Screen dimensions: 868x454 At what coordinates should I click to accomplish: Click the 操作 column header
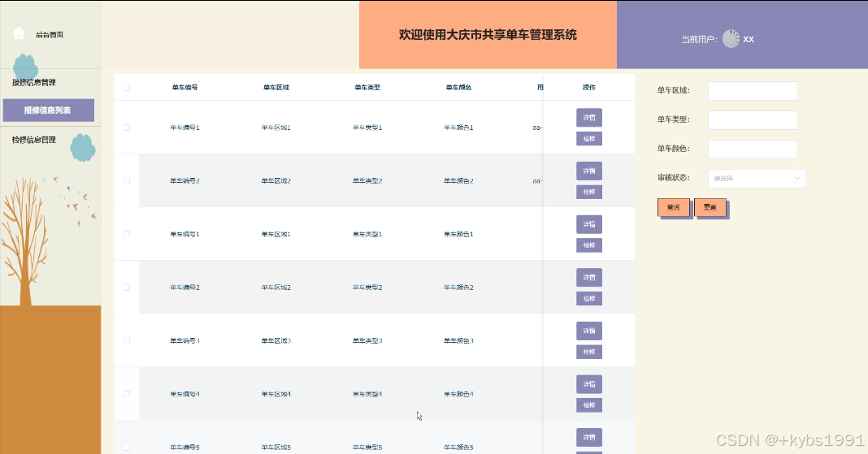point(589,88)
